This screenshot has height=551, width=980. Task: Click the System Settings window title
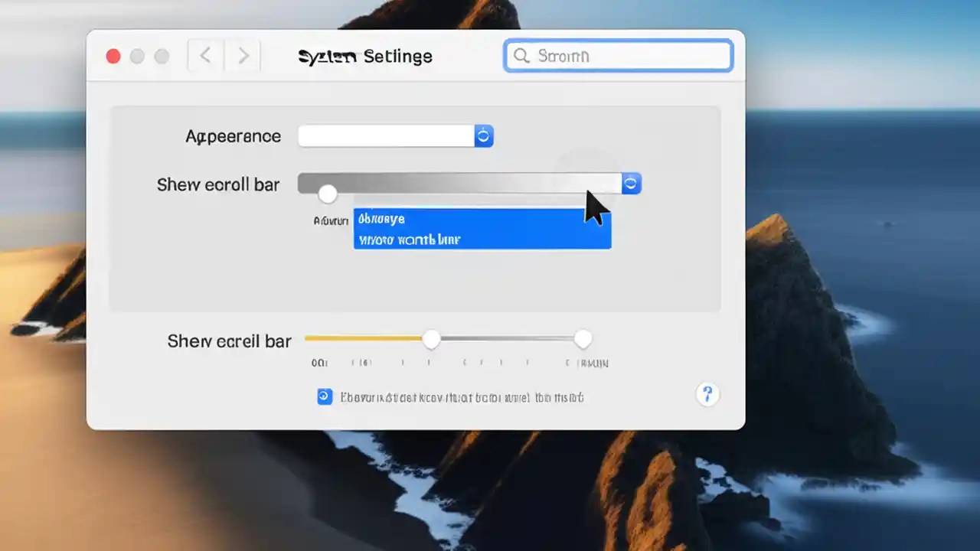click(x=365, y=56)
